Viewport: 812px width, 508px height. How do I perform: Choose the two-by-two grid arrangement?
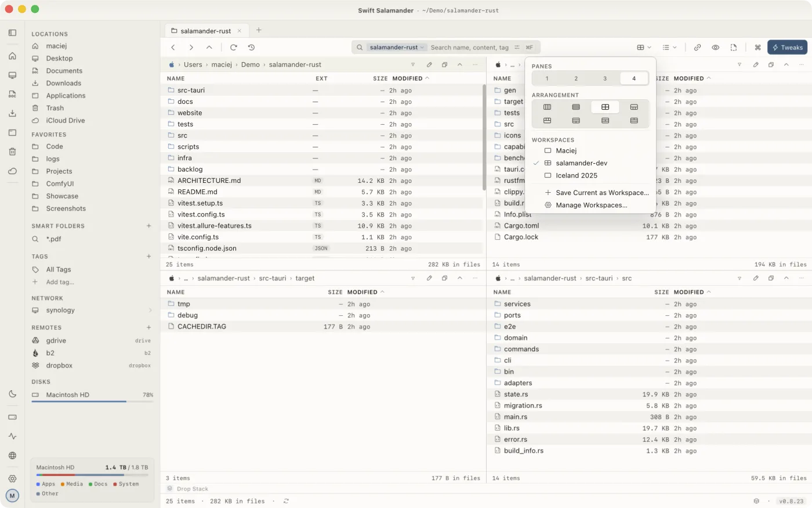[605, 107]
